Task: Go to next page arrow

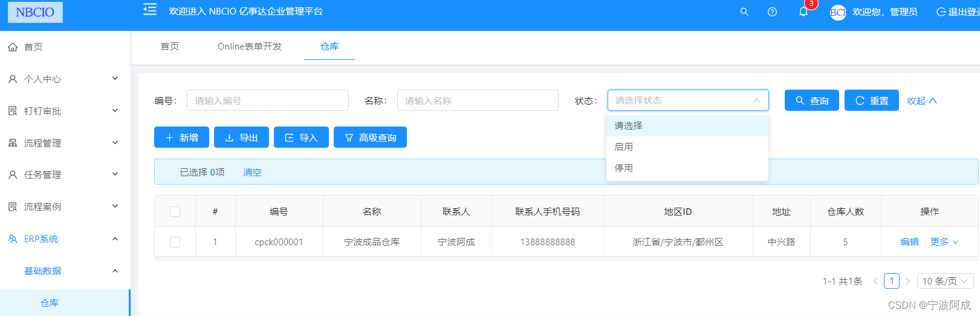Action: tap(907, 281)
